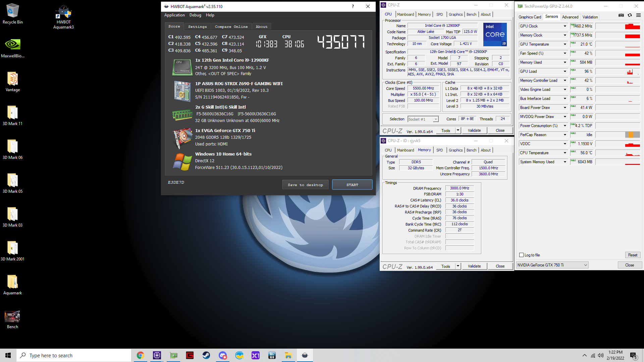The width and height of the screenshot is (644, 362).
Task: Open Steam from the taskbar
Action: pyautogui.click(x=206, y=355)
